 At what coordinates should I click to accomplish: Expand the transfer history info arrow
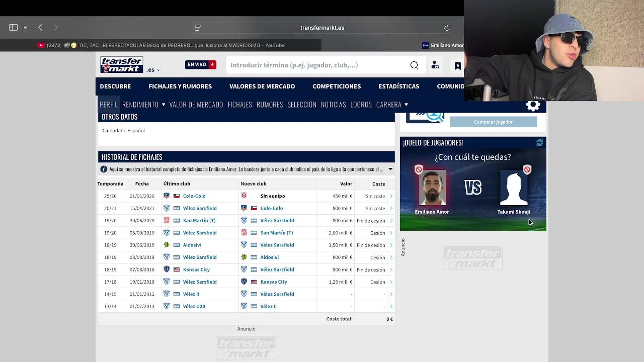pos(390,169)
